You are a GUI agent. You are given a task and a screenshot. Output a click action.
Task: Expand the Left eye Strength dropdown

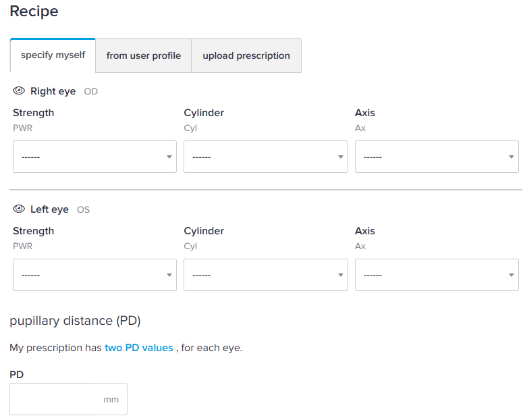click(x=94, y=275)
